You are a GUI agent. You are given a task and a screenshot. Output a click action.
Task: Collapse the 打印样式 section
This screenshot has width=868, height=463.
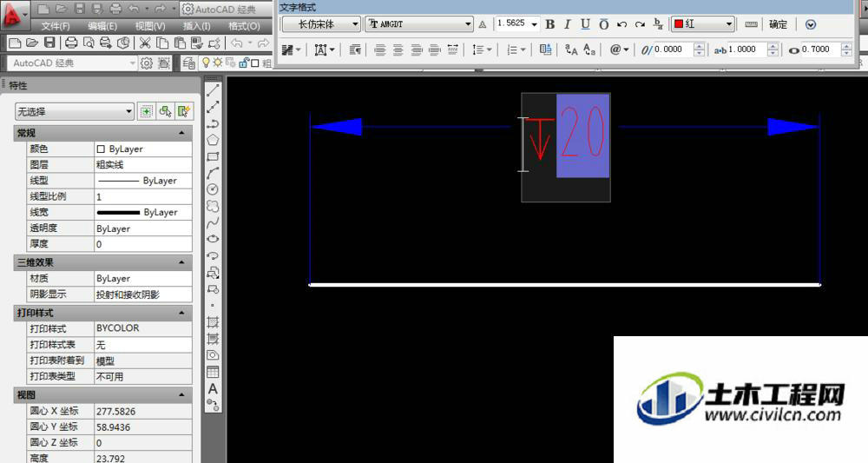coord(181,313)
